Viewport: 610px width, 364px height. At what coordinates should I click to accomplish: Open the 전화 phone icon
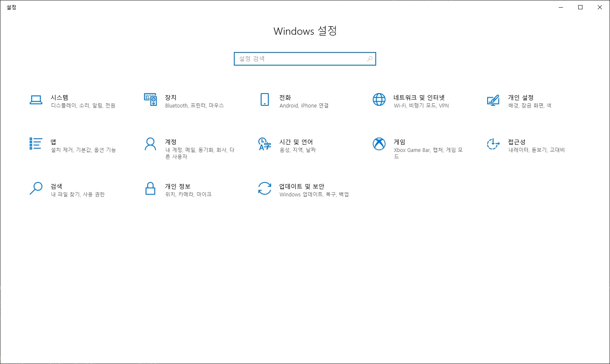[265, 99]
